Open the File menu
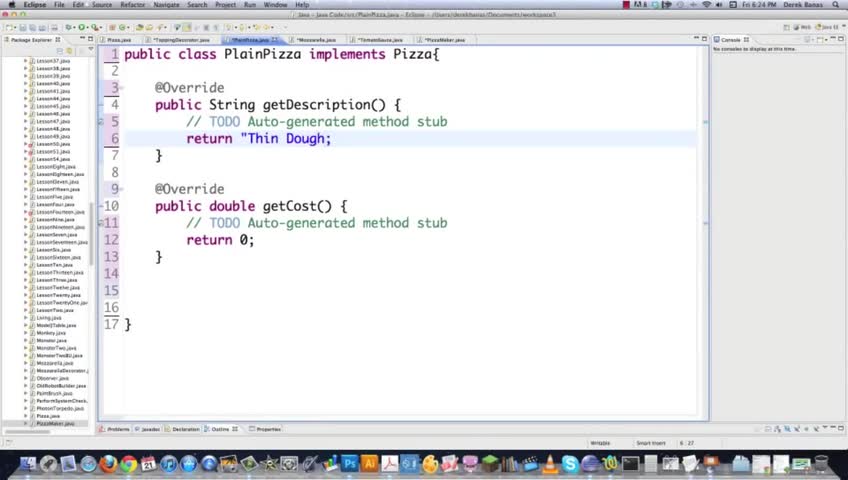This screenshot has height=480, width=848. 59,4
